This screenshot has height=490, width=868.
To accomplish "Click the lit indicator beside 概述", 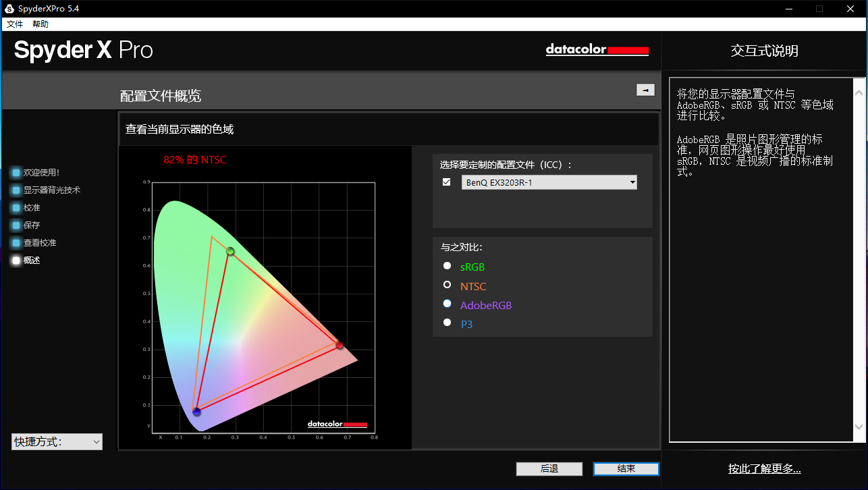I will pos(16,261).
